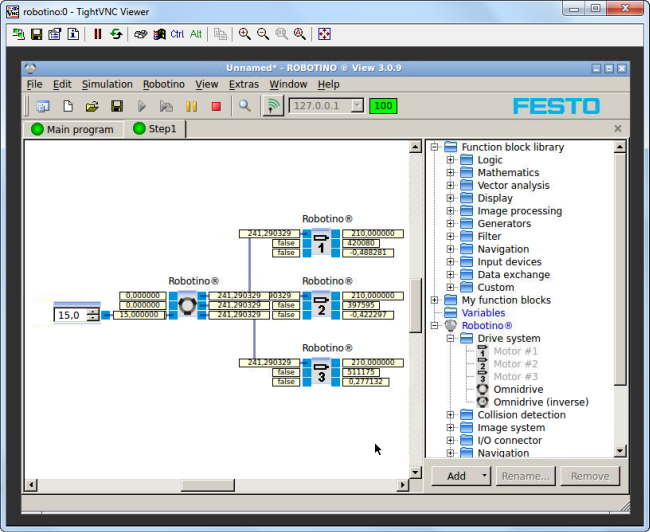The width and height of the screenshot is (650, 532).
Task: Collapse the Drive system folder
Action: (x=450, y=338)
